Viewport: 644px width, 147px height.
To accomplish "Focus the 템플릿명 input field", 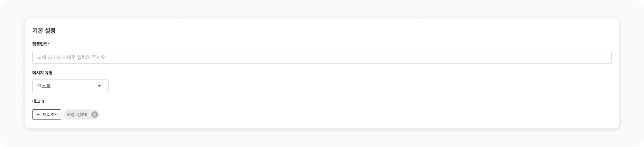I will (322, 57).
